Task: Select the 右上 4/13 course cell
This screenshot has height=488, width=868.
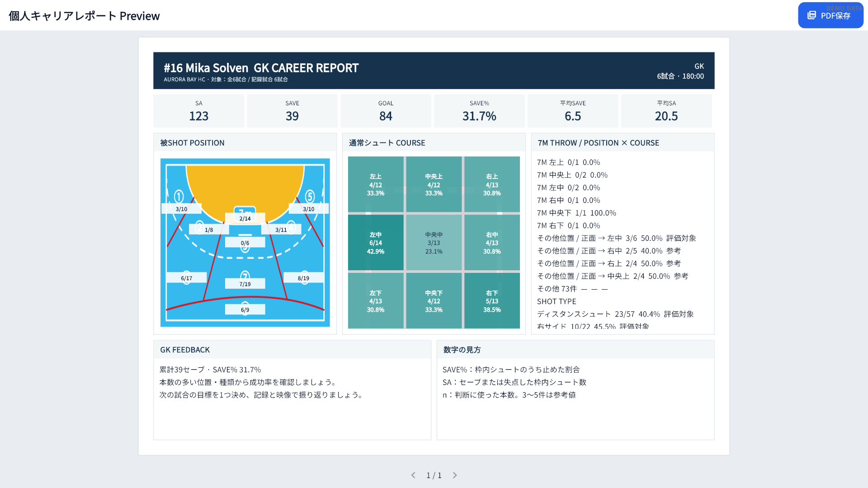Action: [492, 184]
